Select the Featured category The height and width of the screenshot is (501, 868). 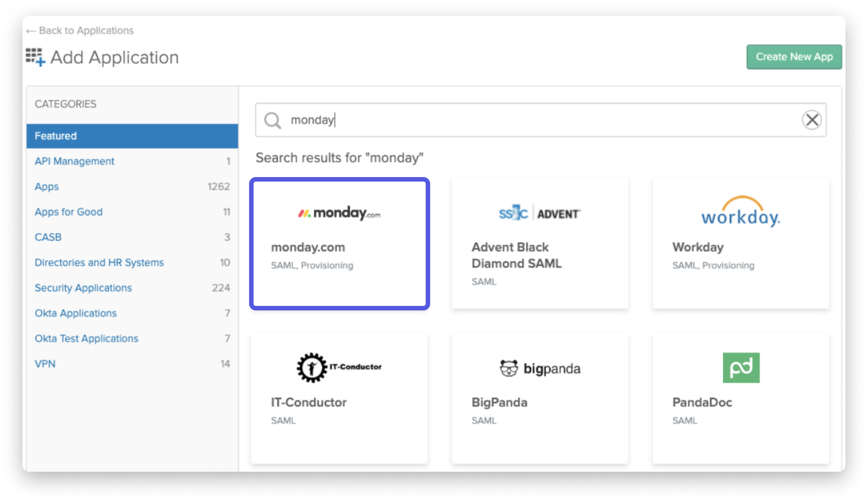pyautogui.click(x=132, y=136)
